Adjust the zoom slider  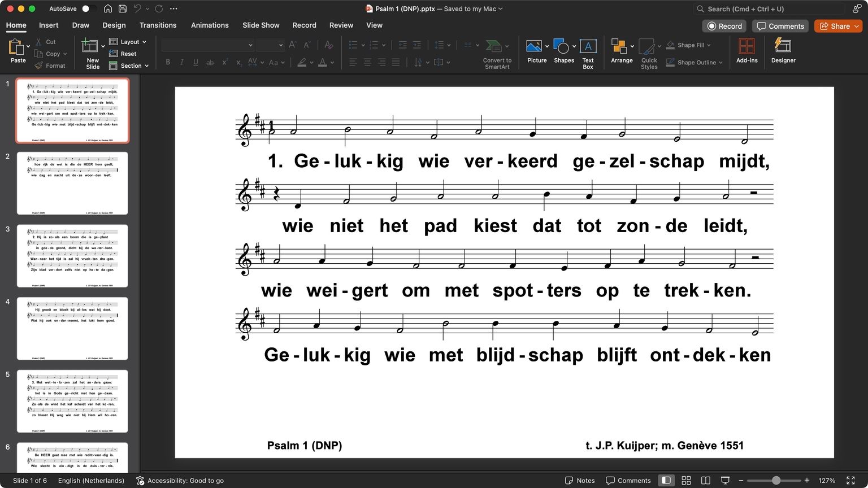tap(776, 480)
